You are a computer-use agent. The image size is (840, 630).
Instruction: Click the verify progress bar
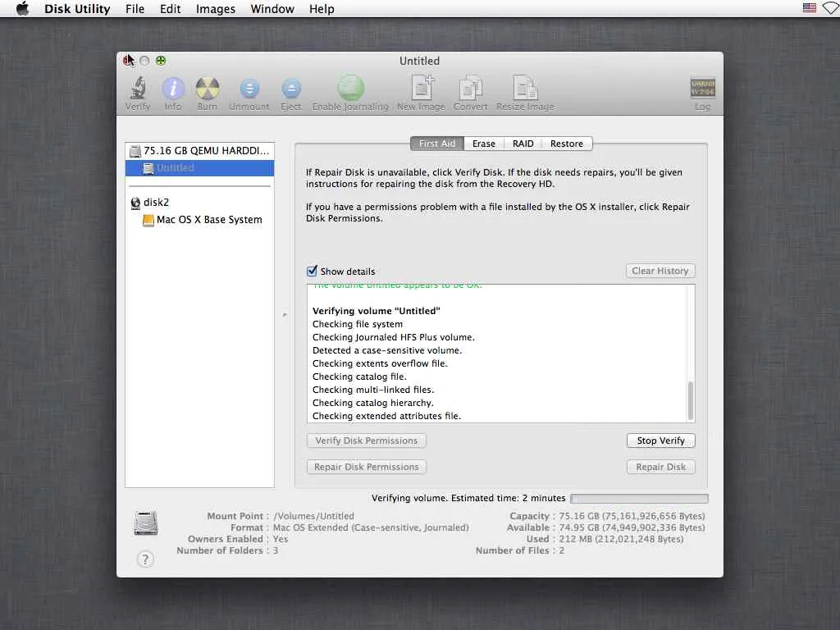pos(639,499)
